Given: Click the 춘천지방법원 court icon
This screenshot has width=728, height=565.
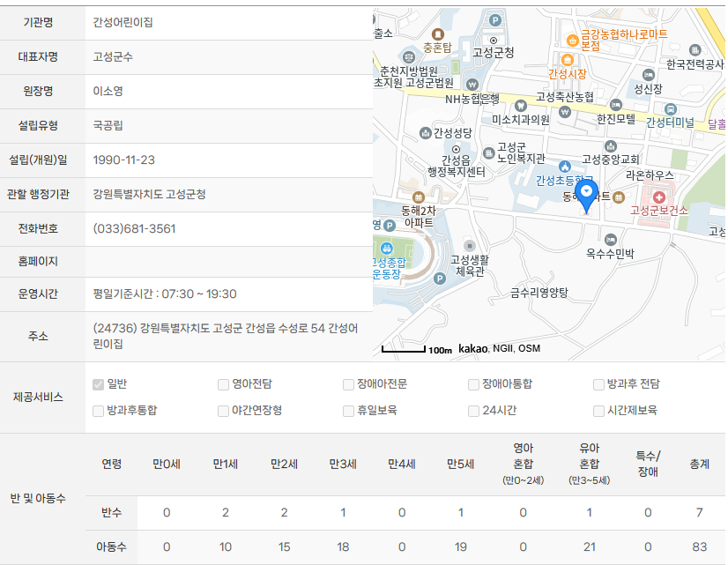Looking at the screenshot, I should [409, 57].
